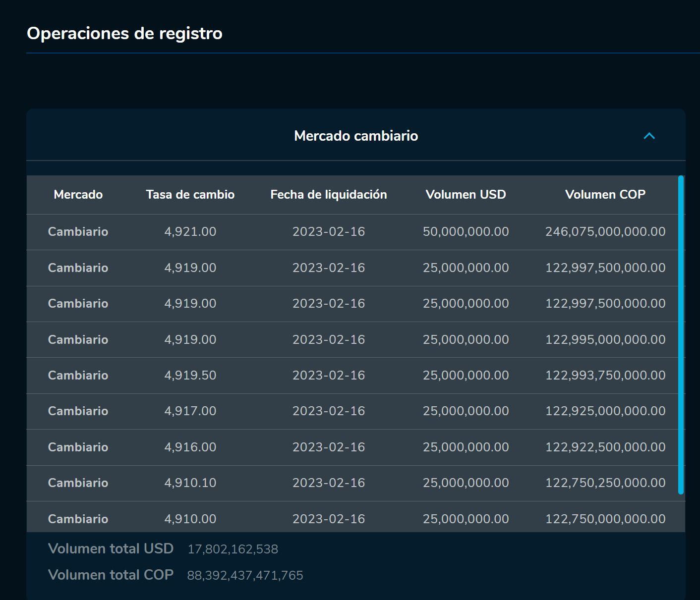
Task: Click the Operaciones de registro heading
Action: [x=124, y=33]
